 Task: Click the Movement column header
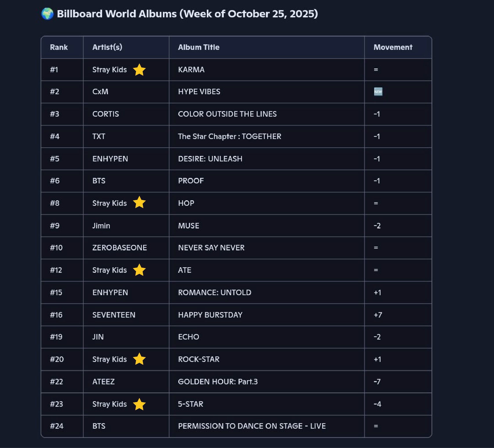point(393,47)
